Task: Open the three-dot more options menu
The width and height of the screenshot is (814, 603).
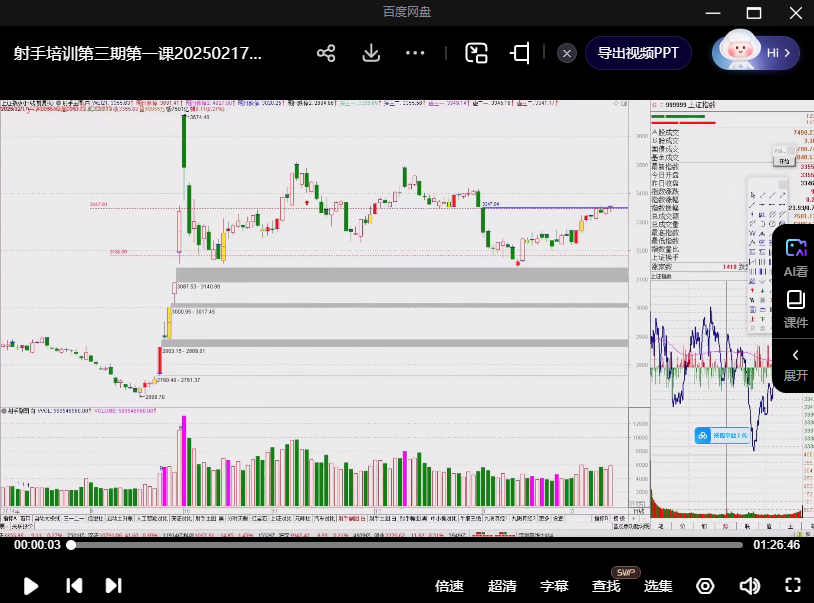Action: click(416, 53)
